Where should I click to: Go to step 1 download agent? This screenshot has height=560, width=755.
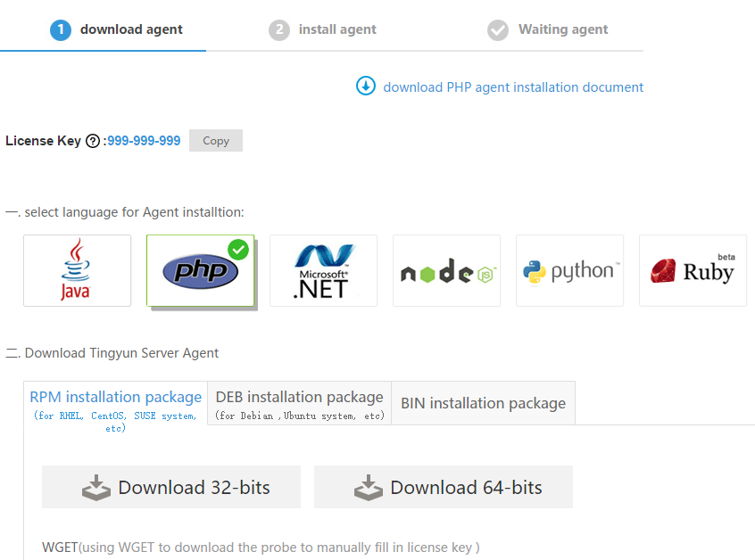tap(118, 29)
